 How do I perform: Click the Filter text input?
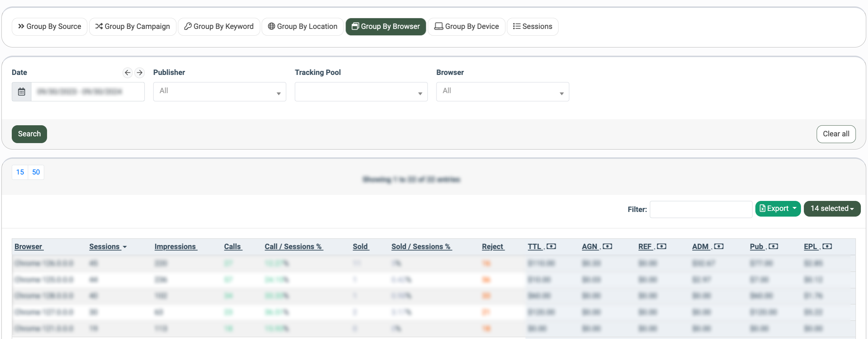point(700,209)
